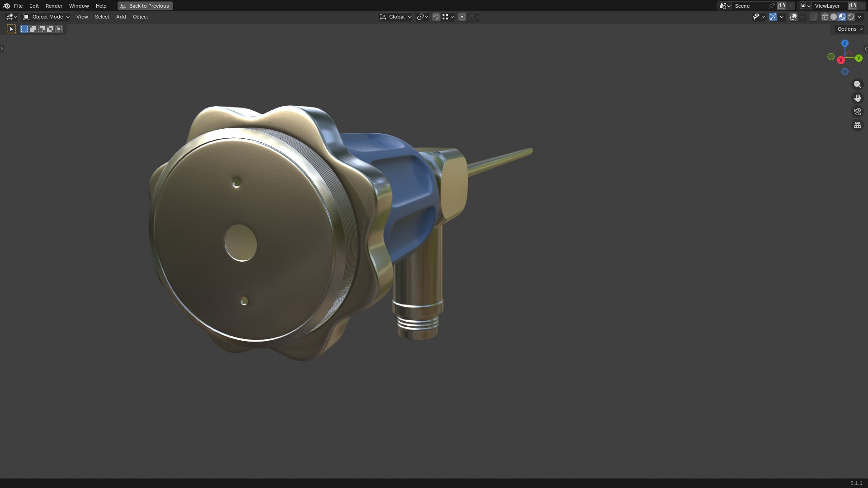Viewport: 868px width, 488px height.
Task: Expand the right sidebar arrow
Action: (866, 48)
